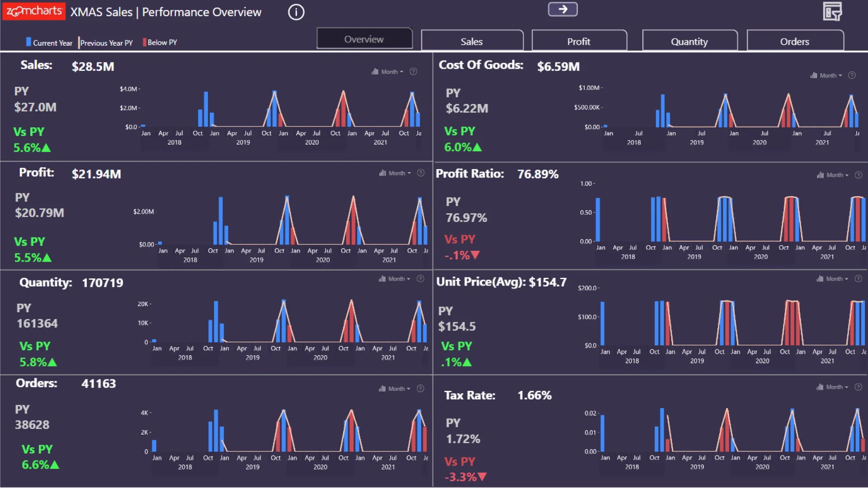Click the Sales value $28.5M
Viewport: 868px width, 488px height.
point(93,66)
